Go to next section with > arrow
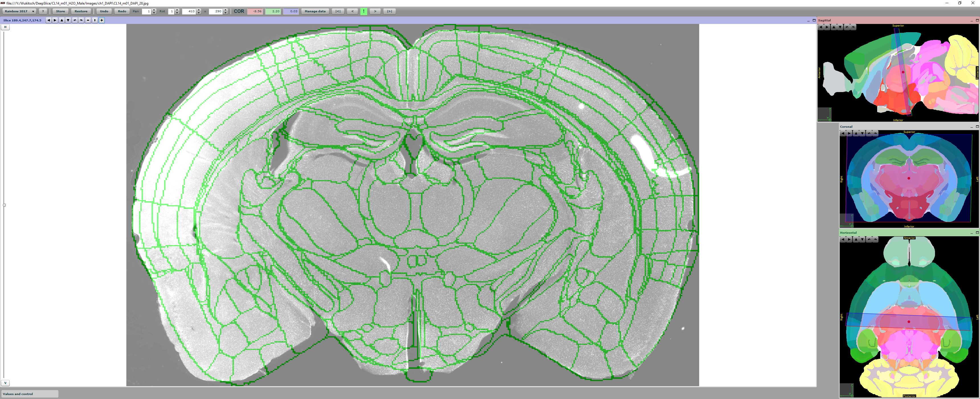 375,11
